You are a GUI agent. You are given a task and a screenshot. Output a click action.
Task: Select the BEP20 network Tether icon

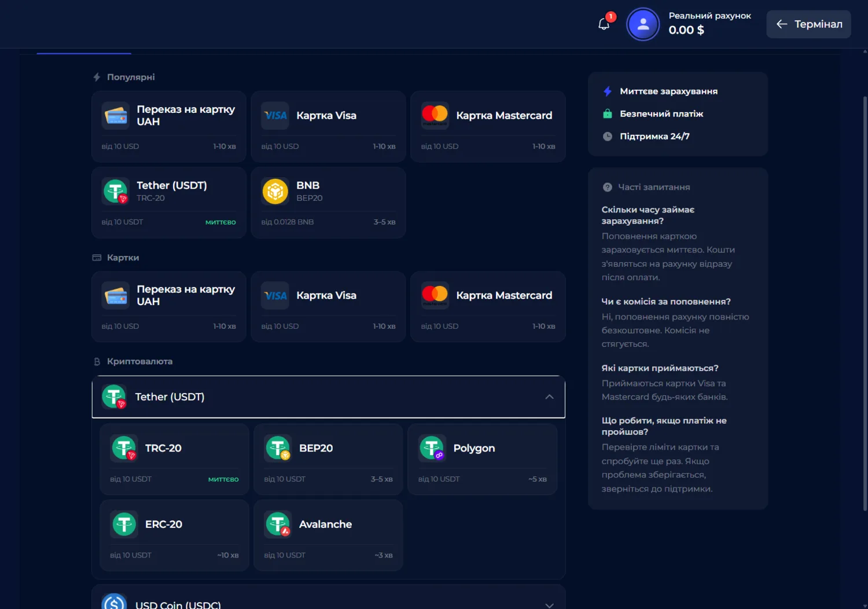(278, 448)
